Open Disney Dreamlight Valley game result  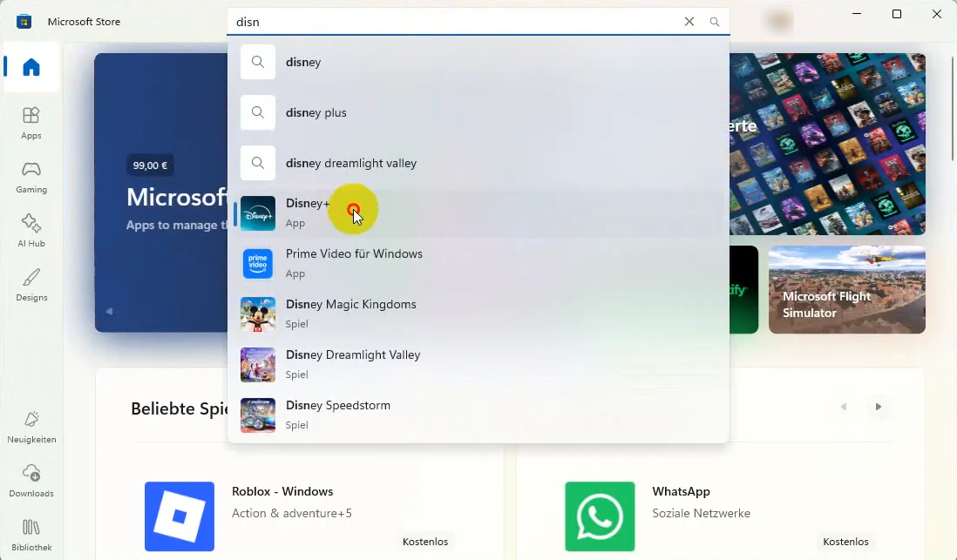[x=478, y=365]
